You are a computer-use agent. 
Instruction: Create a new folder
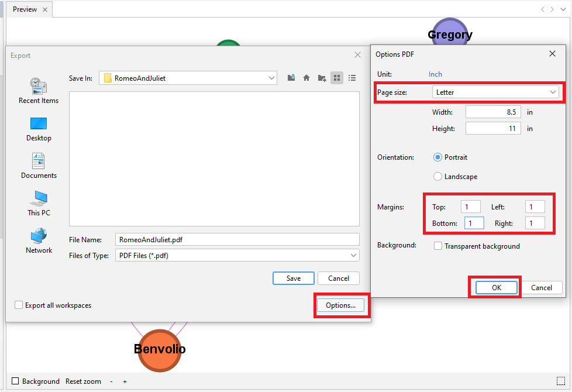point(321,77)
